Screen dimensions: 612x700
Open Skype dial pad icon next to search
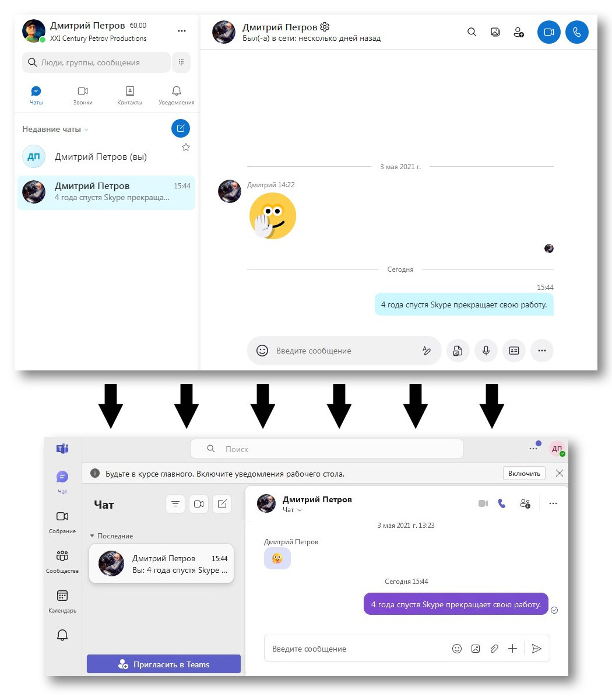[x=181, y=62]
